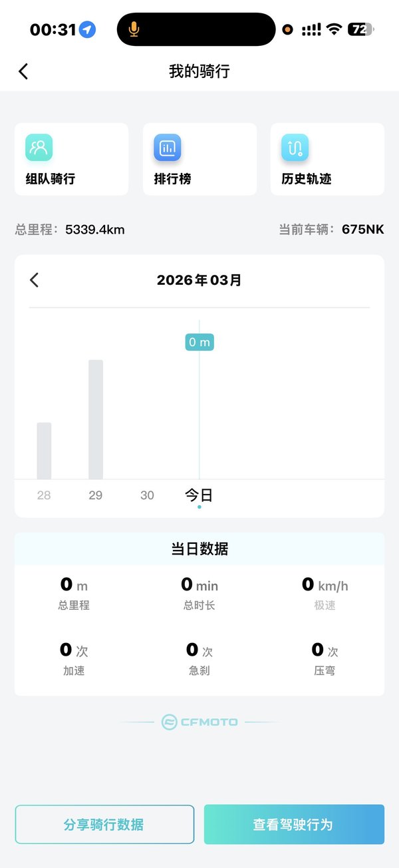Screen dimensions: 399x868
Task: View 历史轨迹 riding history tracks
Action: tap(327, 158)
